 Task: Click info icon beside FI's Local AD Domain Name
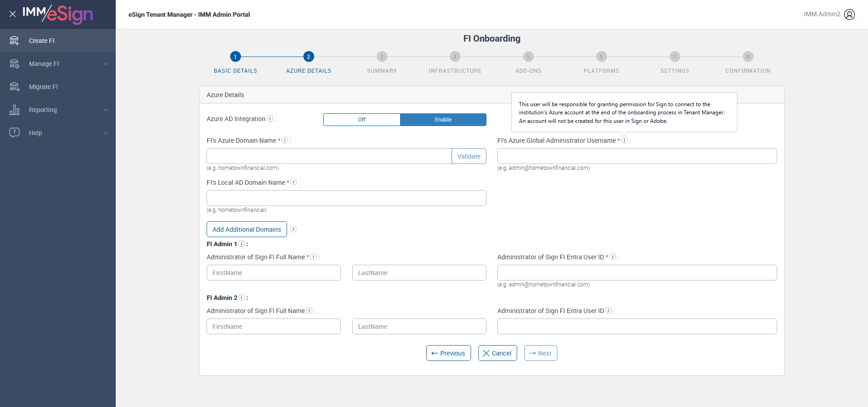coord(294,182)
